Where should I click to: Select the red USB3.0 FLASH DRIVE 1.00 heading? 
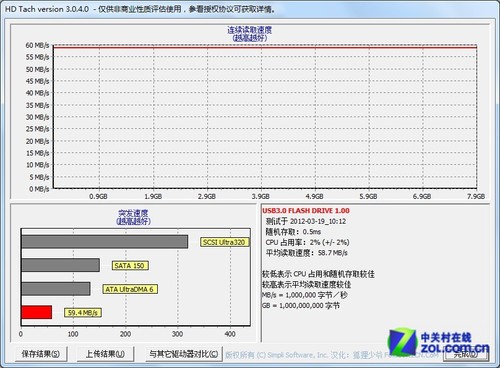tap(306, 211)
